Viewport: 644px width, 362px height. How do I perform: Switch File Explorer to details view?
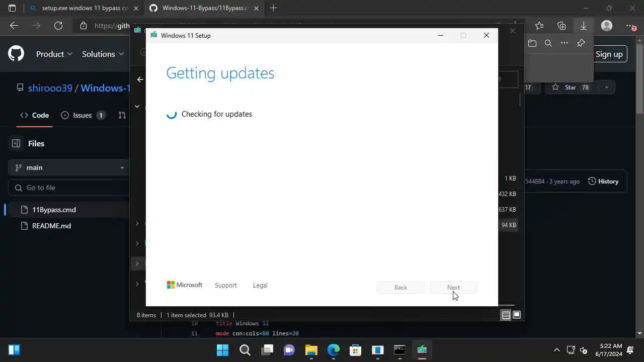tap(506, 315)
